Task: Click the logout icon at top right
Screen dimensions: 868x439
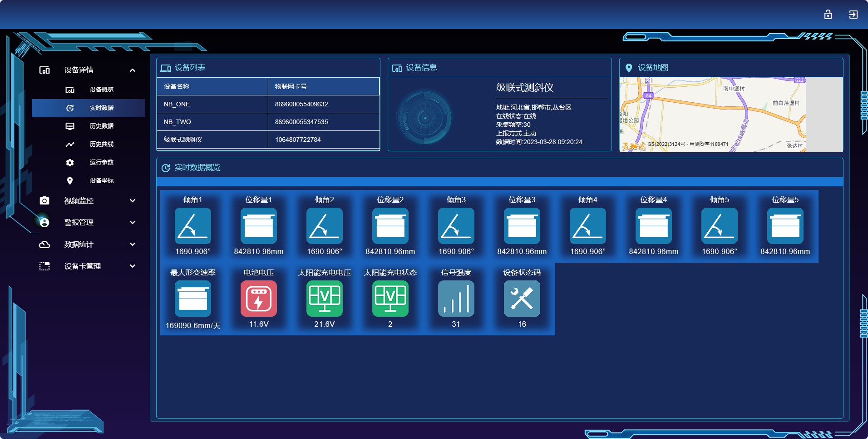Action: pos(853,15)
